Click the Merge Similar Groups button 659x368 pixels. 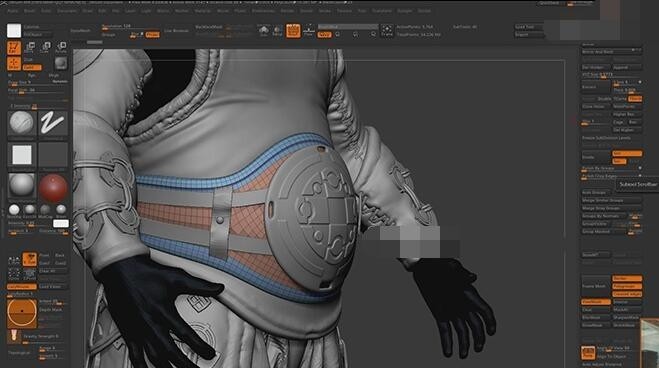pos(612,200)
